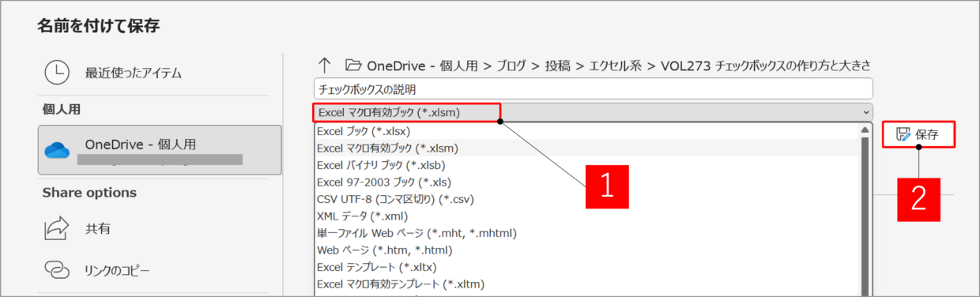The width and height of the screenshot is (980, 297).
Task: Click the link copy chain icon
Action: click(57, 270)
